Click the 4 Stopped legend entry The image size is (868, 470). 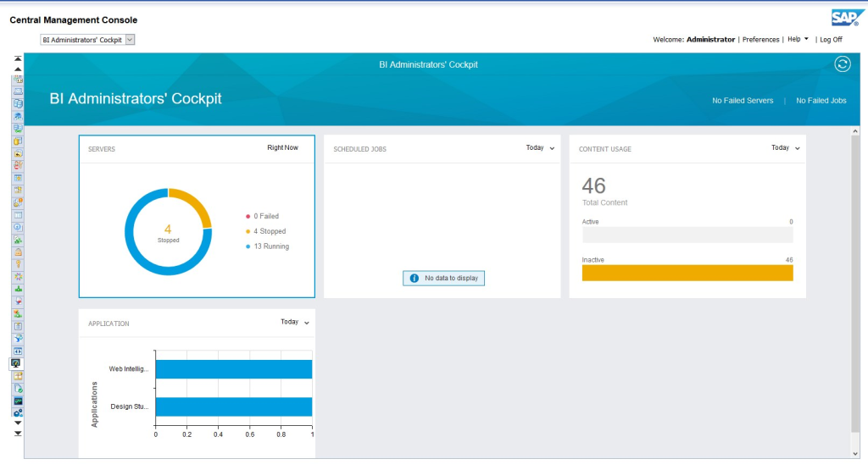point(265,231)
